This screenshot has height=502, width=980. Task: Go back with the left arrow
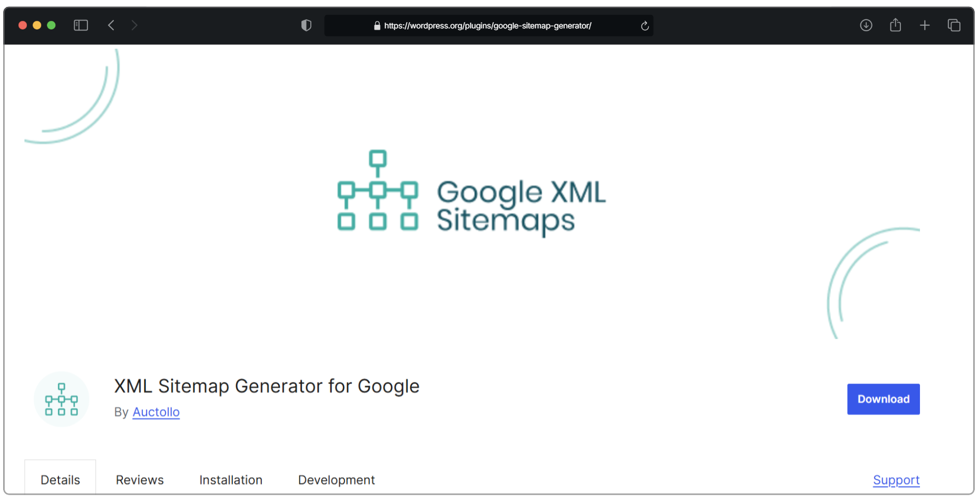[x=111, y=25]
